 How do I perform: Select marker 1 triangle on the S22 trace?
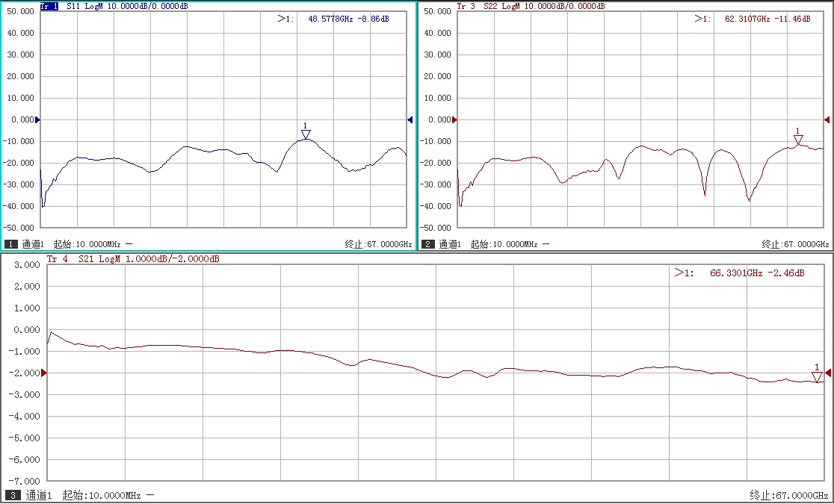click(798, 140)
